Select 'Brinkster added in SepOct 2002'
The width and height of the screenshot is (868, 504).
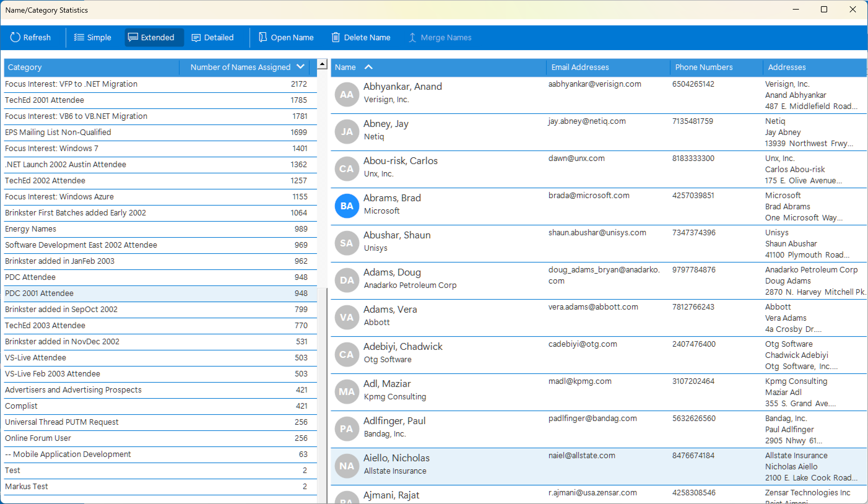coord(160,310)
